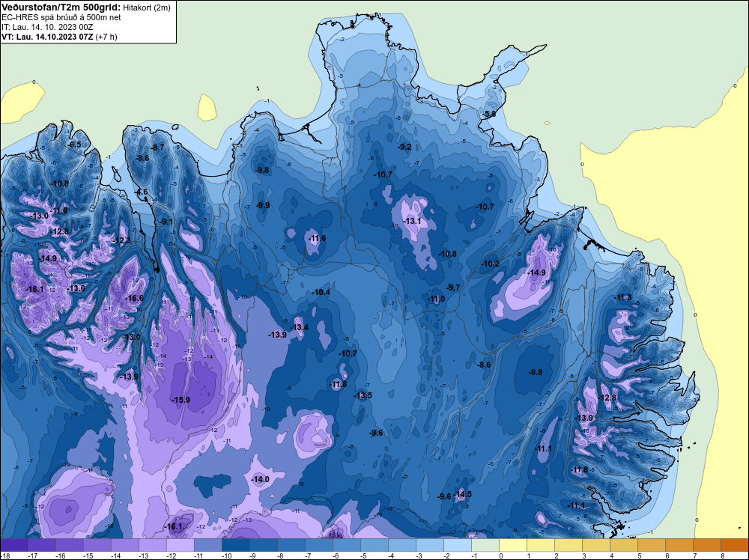Viewport: 749px width, 560px height.
Task: Click the temperature value -10.2 on the map
Action: click(490, 264)
